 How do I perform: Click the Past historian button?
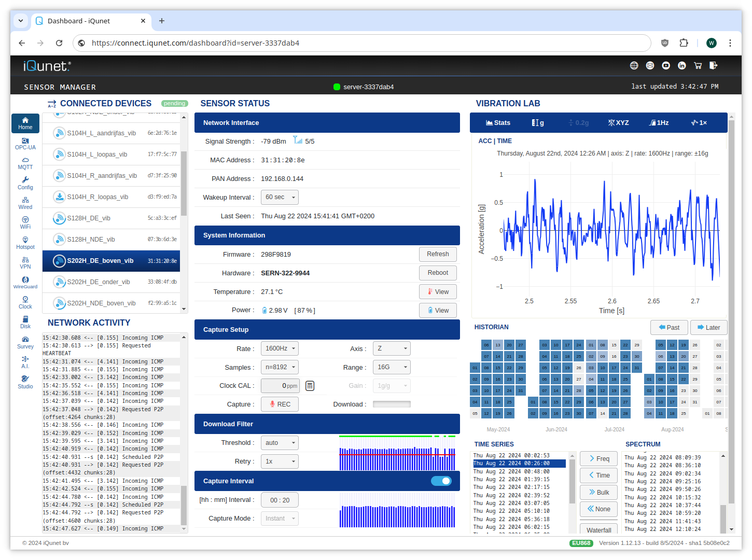click(669, 327)
